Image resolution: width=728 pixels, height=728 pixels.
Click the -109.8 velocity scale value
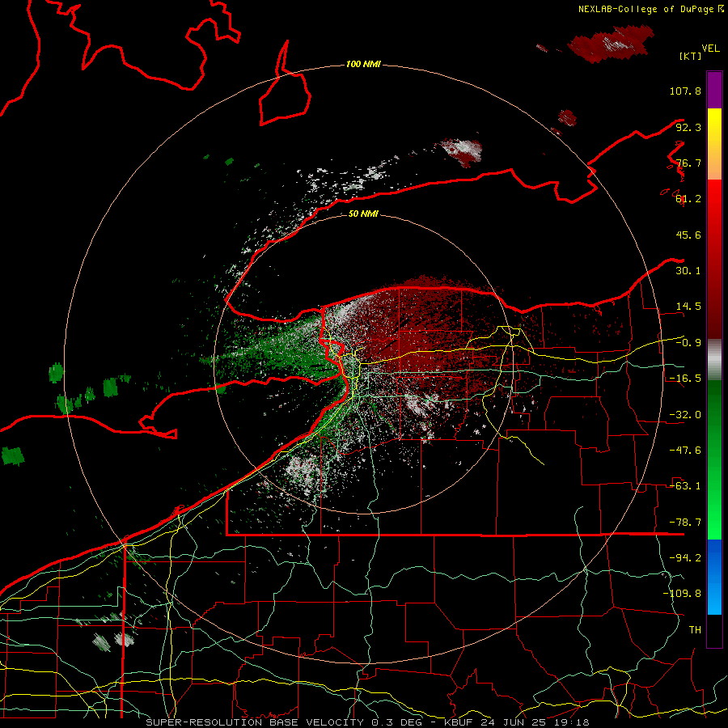point(682,594)
